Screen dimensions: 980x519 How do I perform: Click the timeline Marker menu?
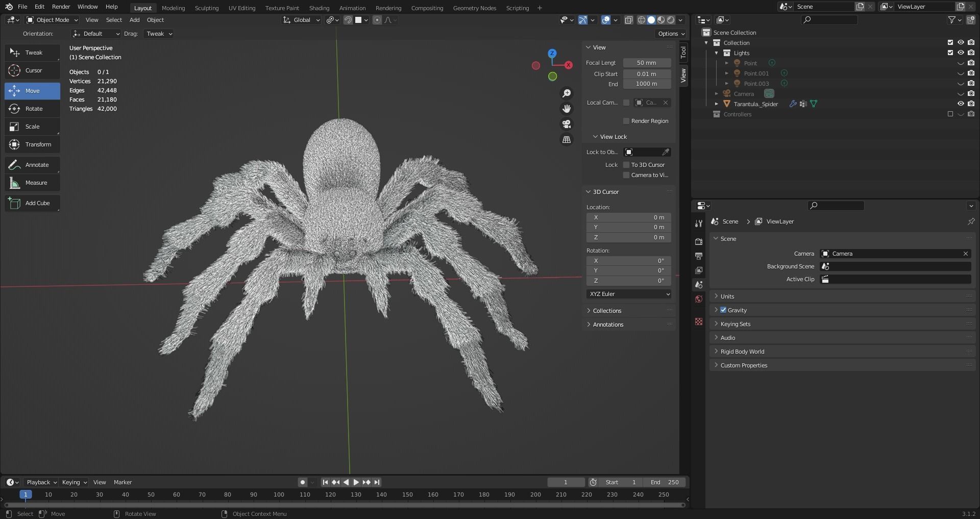[122, 482]
